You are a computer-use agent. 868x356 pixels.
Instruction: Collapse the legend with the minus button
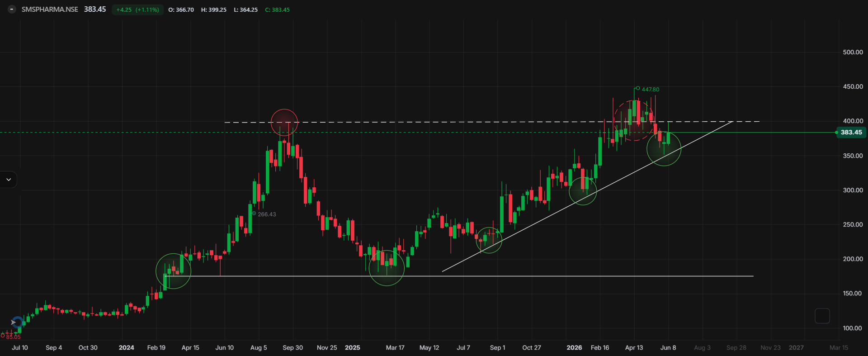(x=12, y=9)
